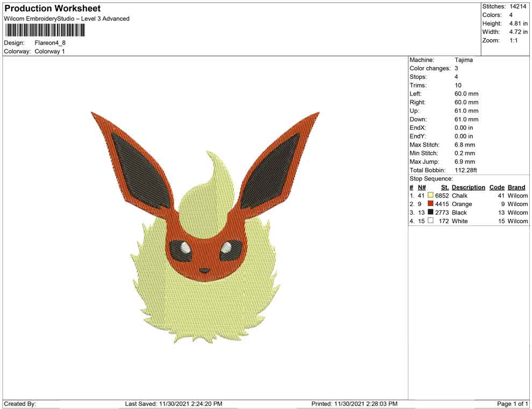Viewport: 532px width, 409px height.
Task: Click the Flareon embroidery design preview
Action: [x=205, y=228]
